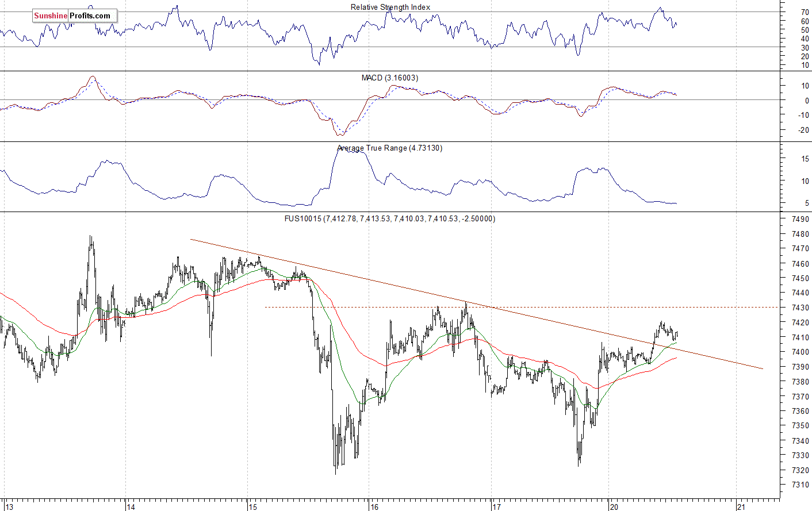
Task: Click date label 15 on time axis
Action: pos(252,506)
